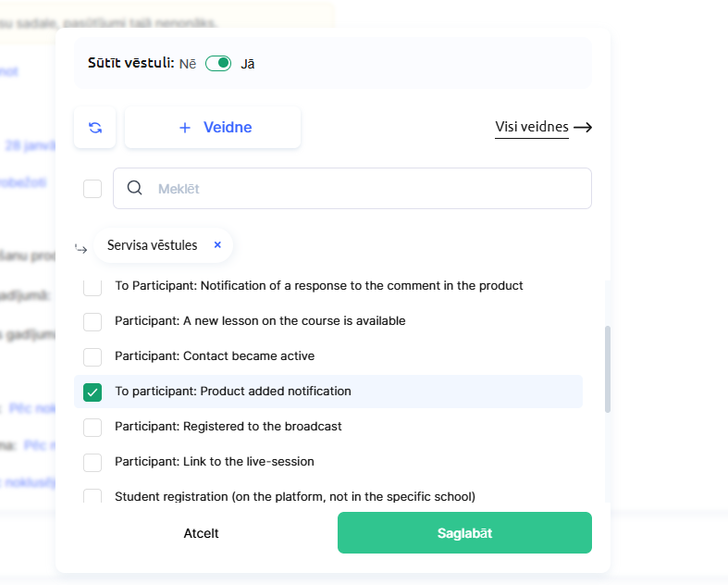Remove the Servisa vēstules filter tag
Screen dimensions: 728x585
pos(217,245)
